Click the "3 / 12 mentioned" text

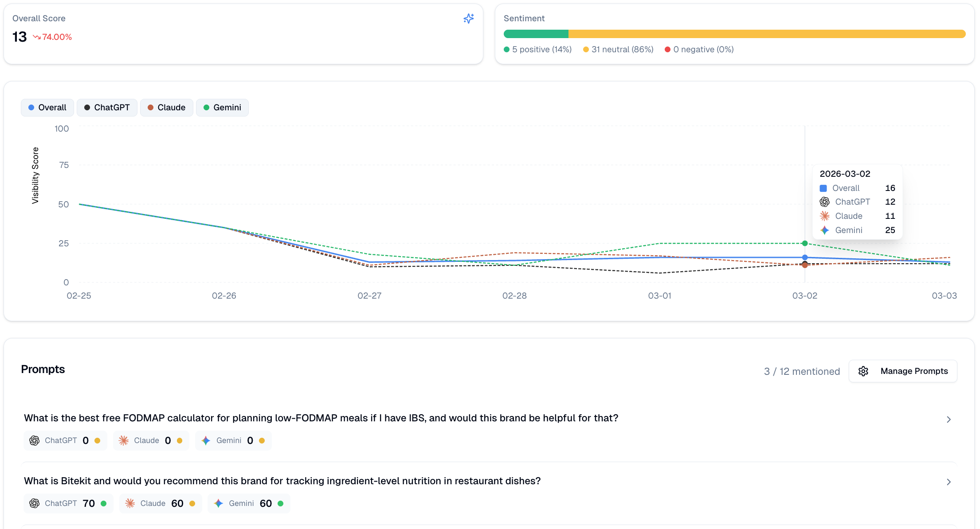coord(802,371)
